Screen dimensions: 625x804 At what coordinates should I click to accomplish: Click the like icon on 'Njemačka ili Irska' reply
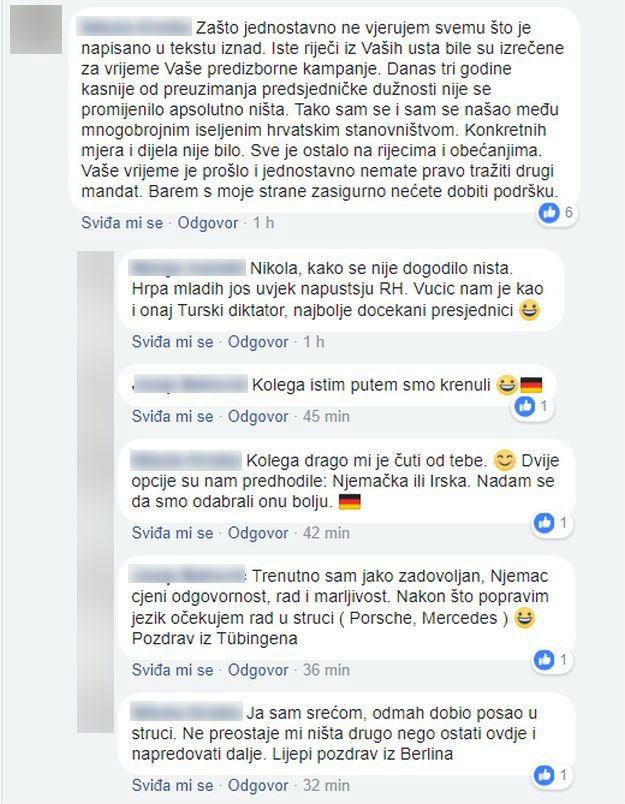(x=544, y=522)
